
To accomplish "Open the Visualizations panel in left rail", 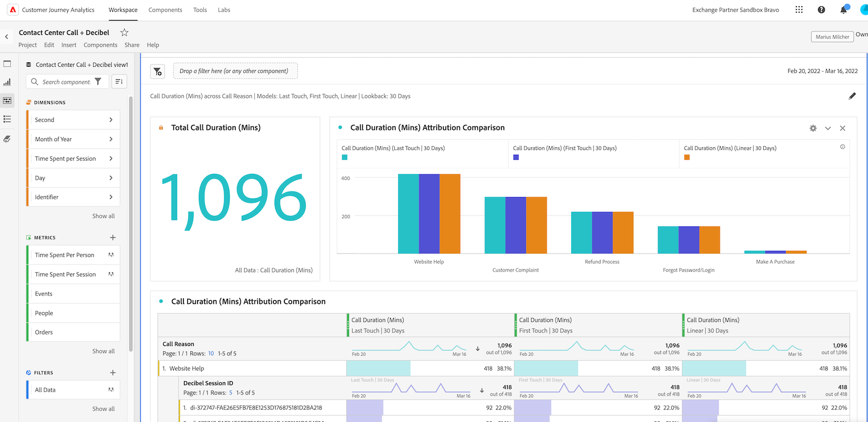I will pyautogui.click(x=7, y=82).
